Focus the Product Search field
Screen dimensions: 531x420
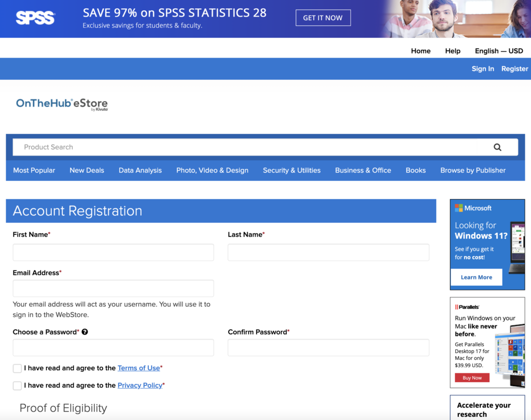tap(245, 147)
